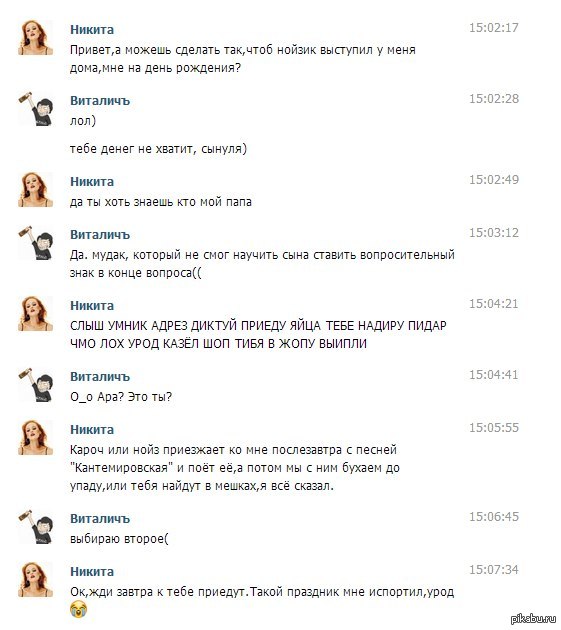Click Никита's avatar at 15:02:49 message
Viewport: 561px width, 630px height.
point(36,190)
